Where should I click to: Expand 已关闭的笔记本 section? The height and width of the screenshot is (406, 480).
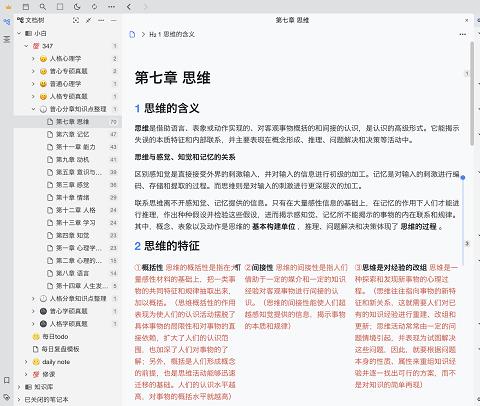(x=19, y=400)
